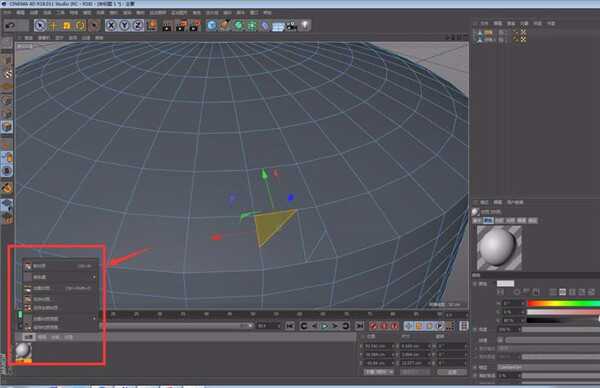Toggle position keyframe recording icon
This screenshot has height=388, width=600.
[x=409, y=326]
